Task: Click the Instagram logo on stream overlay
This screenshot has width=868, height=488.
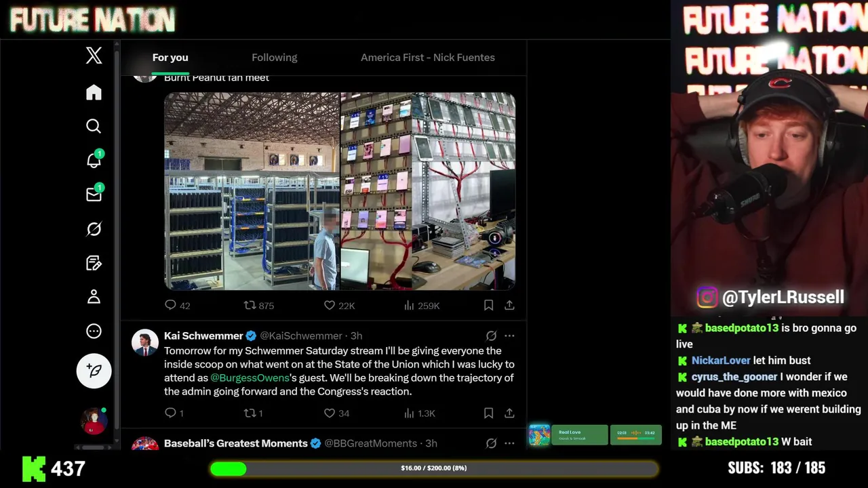Action: click(x=707, y=298)
